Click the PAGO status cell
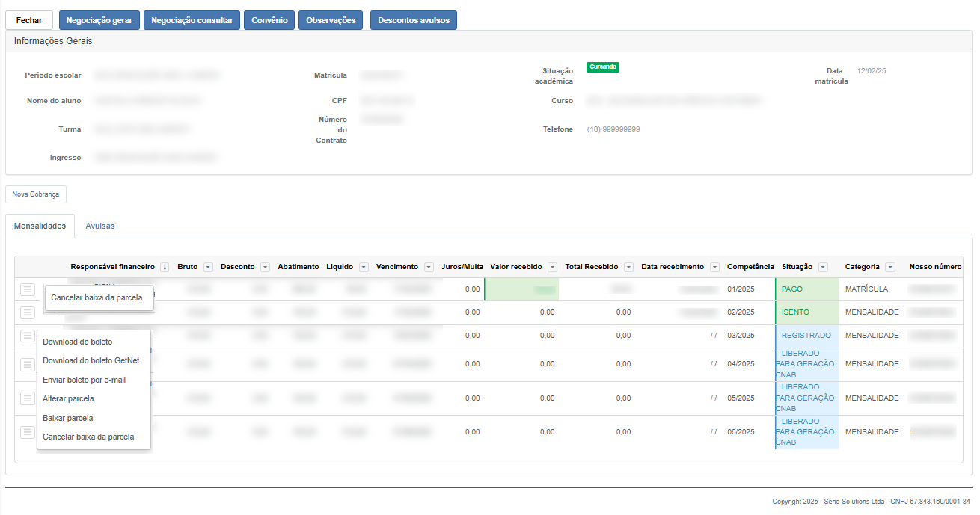The image size is (980, 515). (807, 289)
